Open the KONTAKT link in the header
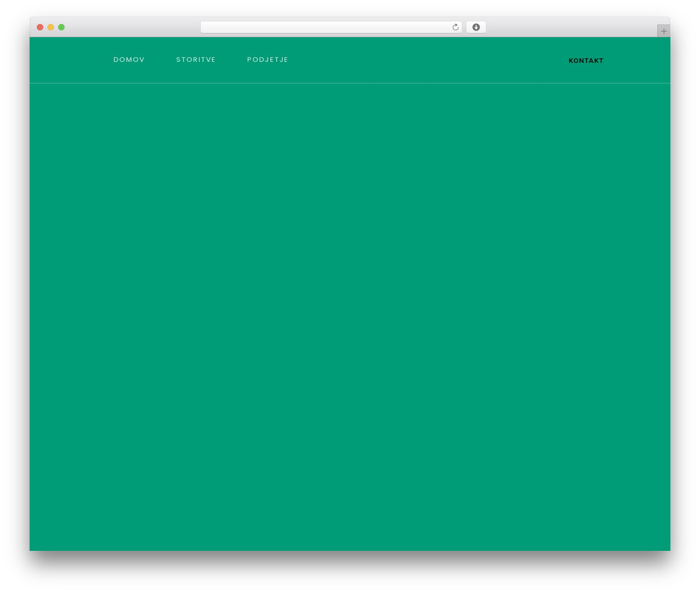This screenshot has width=700, height=593. (586, 61)
